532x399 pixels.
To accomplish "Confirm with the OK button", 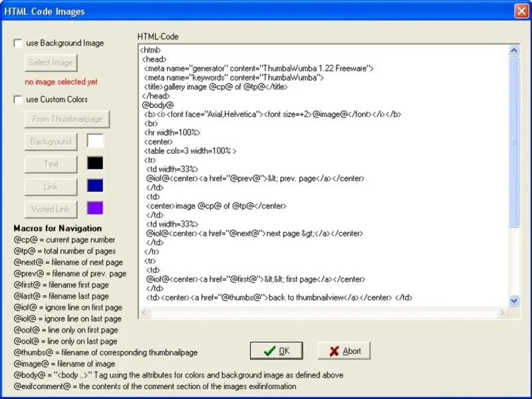I will [277, 351].
